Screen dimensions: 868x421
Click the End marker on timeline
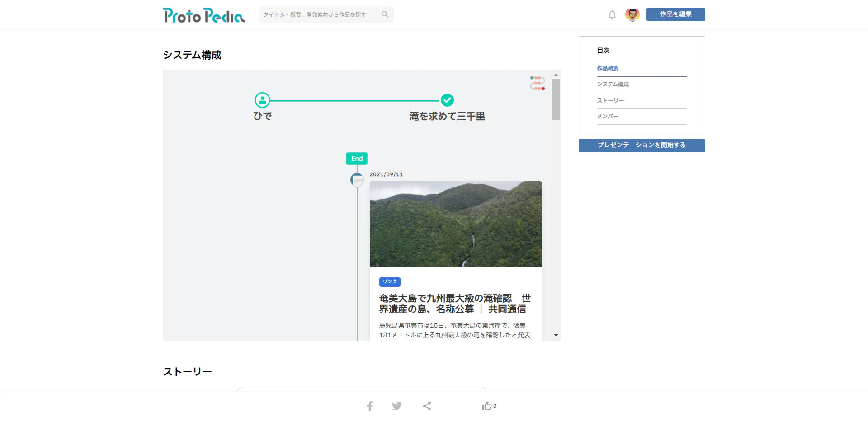point(357,159)
